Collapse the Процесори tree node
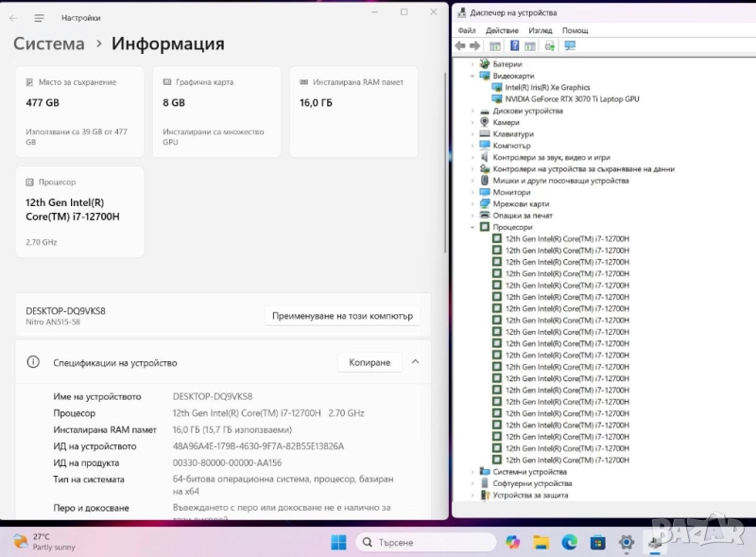Image resolution: width=756 pixels, height=557 pixels. [472, 227]
